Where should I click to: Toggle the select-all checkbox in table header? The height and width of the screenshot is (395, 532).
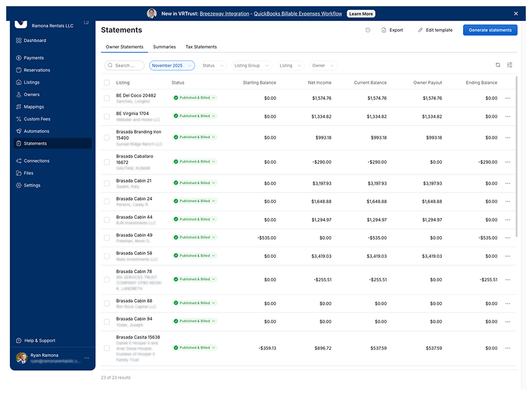coord(107,83)
